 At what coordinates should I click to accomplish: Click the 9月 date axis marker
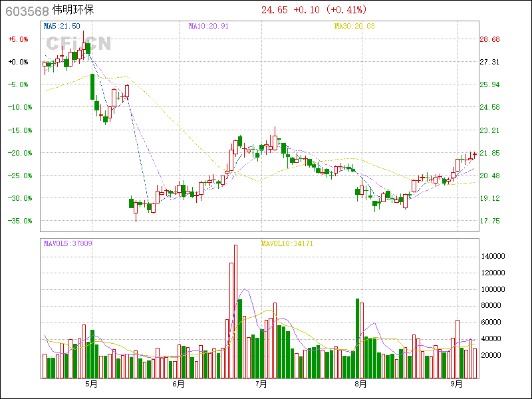click(x=457, y=384)
